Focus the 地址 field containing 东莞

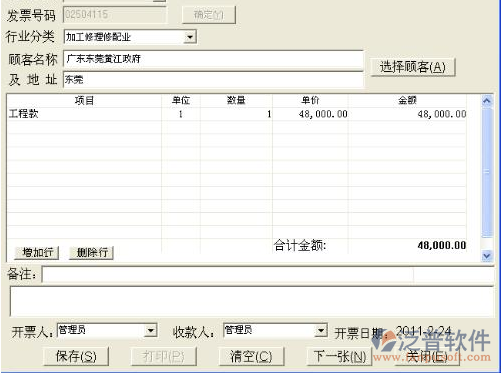(213, 80)
